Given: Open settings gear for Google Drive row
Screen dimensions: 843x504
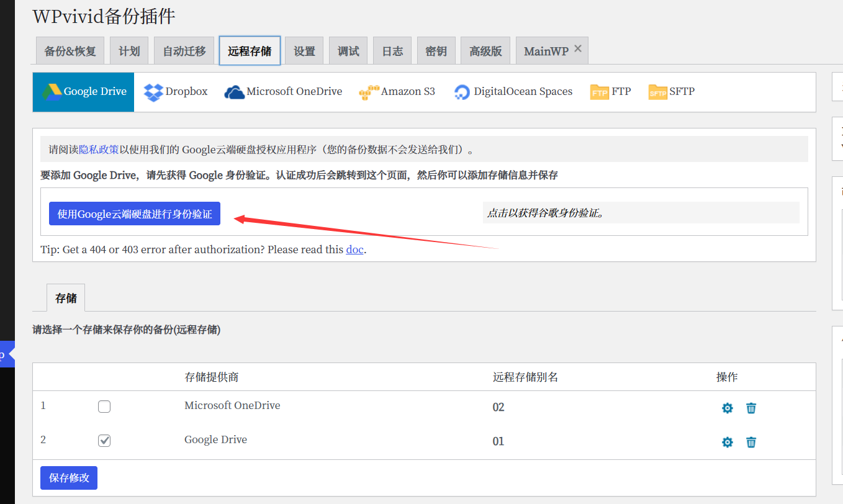Looking at the screenshot, I should click(x=728, y=442).
